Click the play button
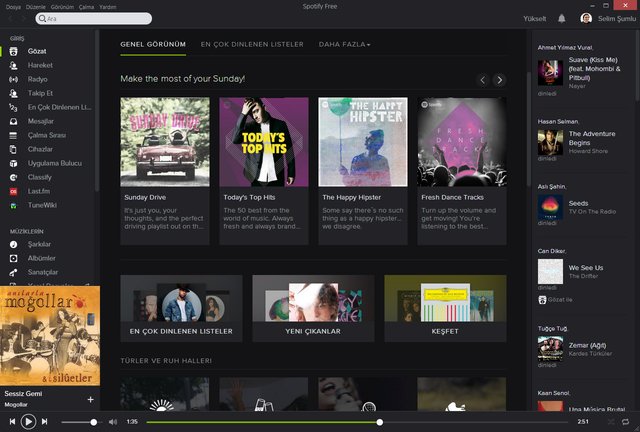The height and width of the screenshot is (432, 640). point(28,421)
